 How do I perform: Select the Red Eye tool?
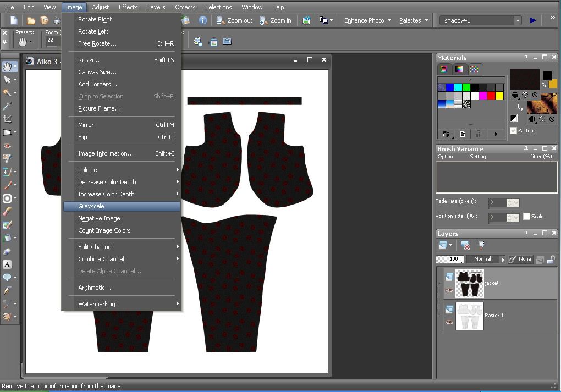(x=7, y=146)
